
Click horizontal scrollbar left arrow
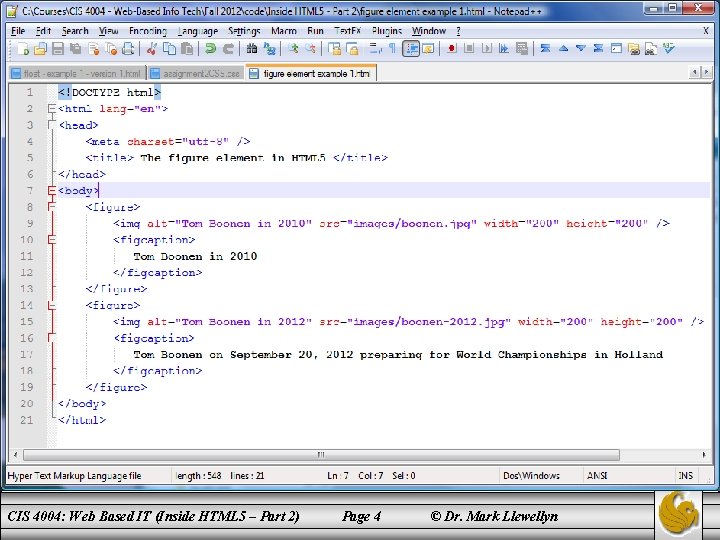click(x=16, y=455)
